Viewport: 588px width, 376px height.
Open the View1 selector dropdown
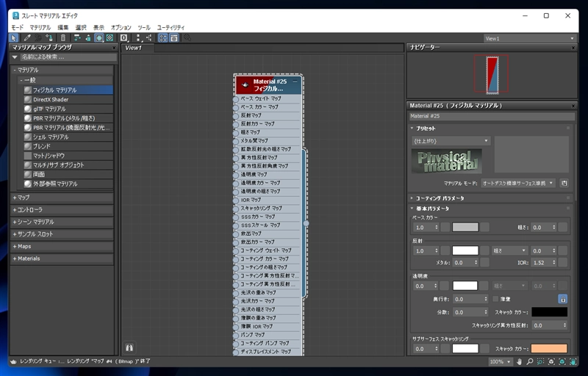coord(529,38)
